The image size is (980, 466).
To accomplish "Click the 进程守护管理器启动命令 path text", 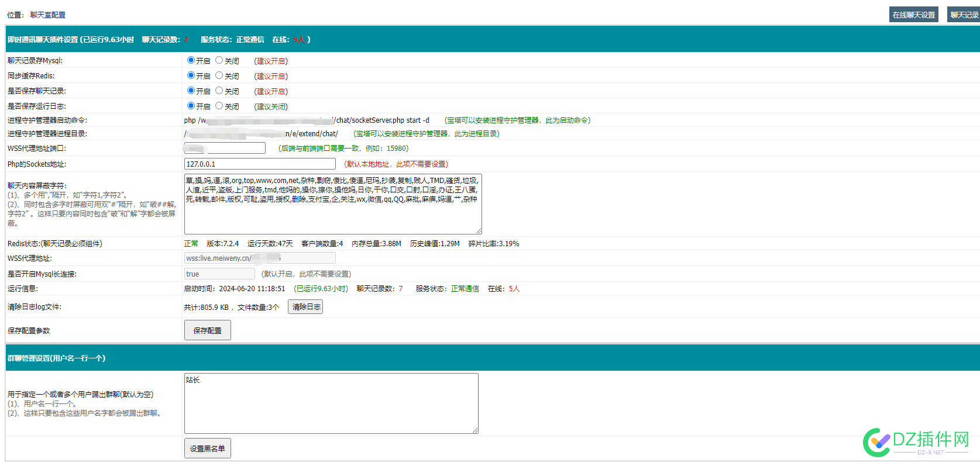I will 307,120.
